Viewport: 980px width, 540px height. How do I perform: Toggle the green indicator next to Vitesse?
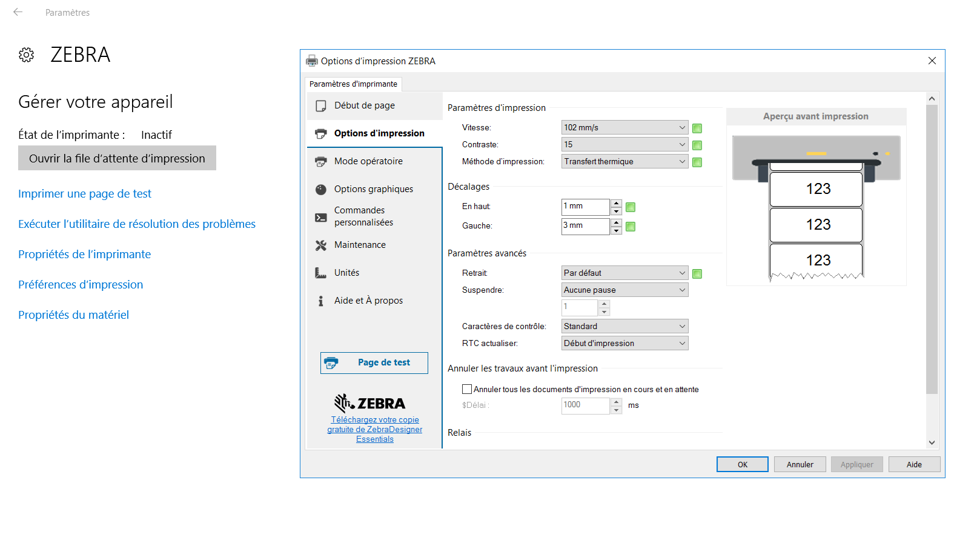click(697, 128)
